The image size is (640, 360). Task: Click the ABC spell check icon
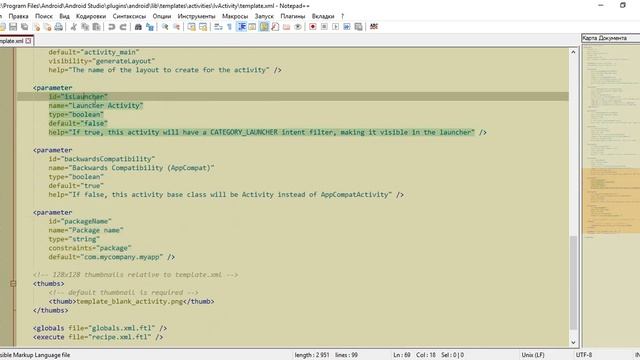(x=373, y=27)
